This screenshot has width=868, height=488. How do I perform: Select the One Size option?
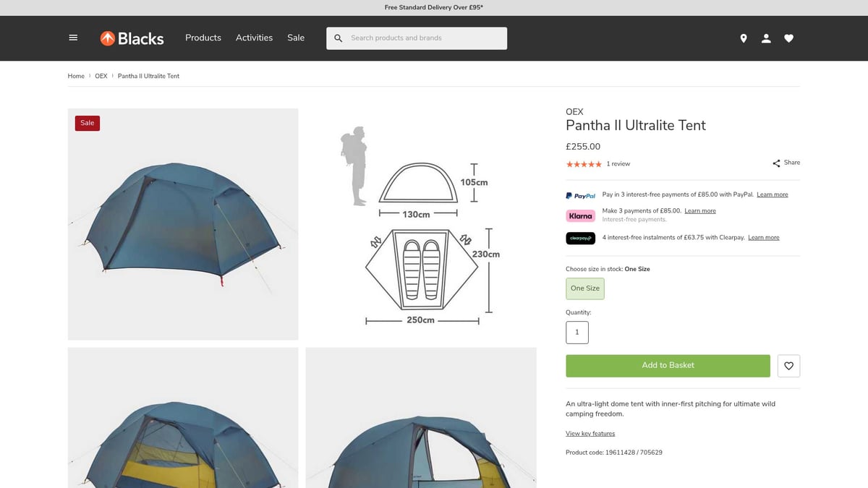584,288
